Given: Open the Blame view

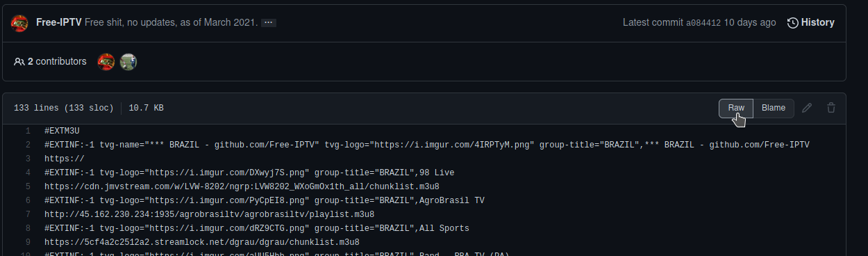Looking at the screenshot, I should tap(774, 108).
